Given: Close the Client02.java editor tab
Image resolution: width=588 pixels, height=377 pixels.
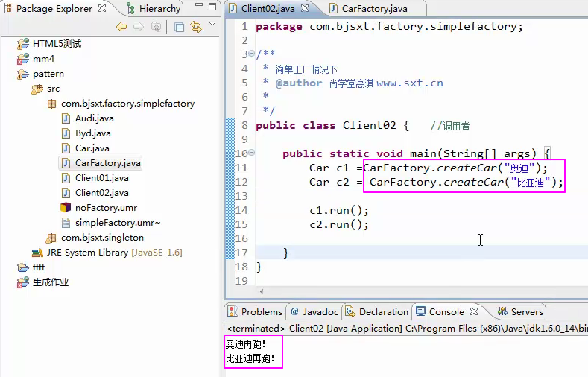Looking at the screenshot, I should (x=306, y=8).
